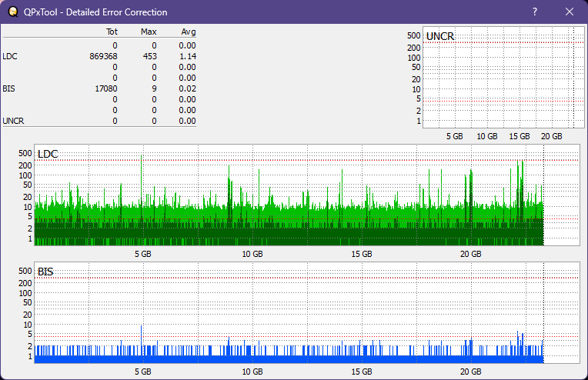Select the UNCR row label in statistics table

[x=13, y=121]
